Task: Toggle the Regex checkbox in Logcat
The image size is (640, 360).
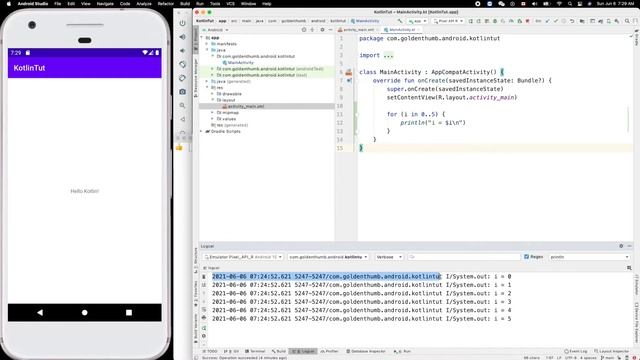Action: point(527,257)
